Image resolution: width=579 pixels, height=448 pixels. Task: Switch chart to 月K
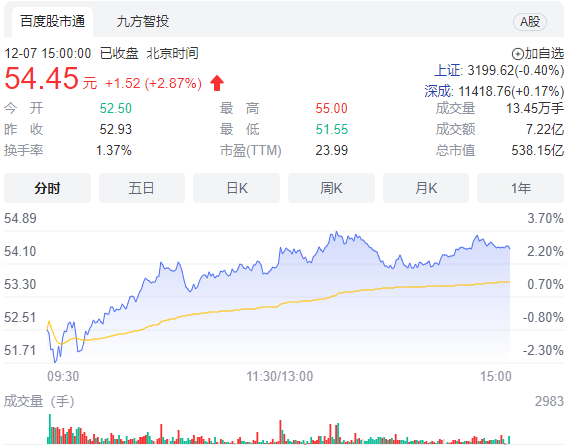click(x=426, y=188)
